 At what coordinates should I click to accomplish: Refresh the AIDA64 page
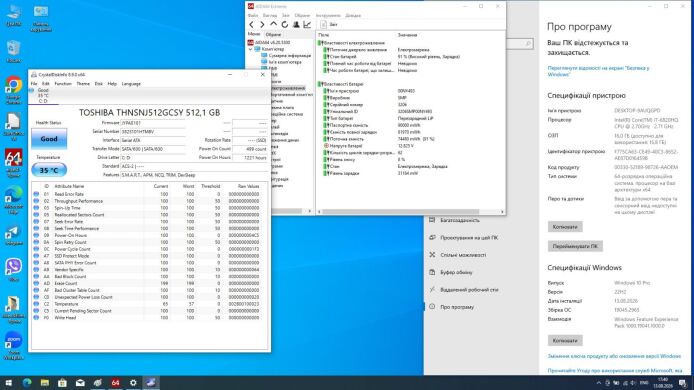coord(285,25)
